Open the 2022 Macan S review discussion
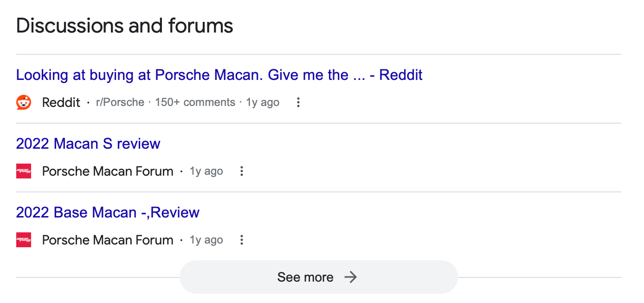Screen dimensions: 644x303 (88, 144)
